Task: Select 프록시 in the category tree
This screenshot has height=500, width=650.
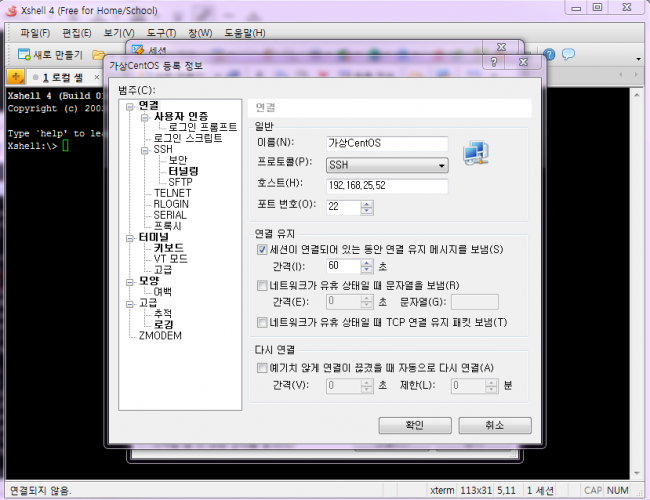Action: [167, 226]
